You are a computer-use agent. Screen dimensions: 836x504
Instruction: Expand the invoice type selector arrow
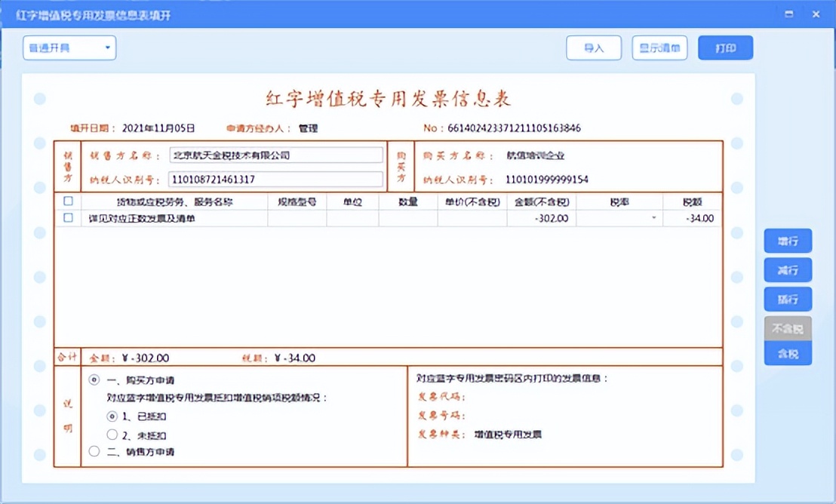click(x=109, y=47)
